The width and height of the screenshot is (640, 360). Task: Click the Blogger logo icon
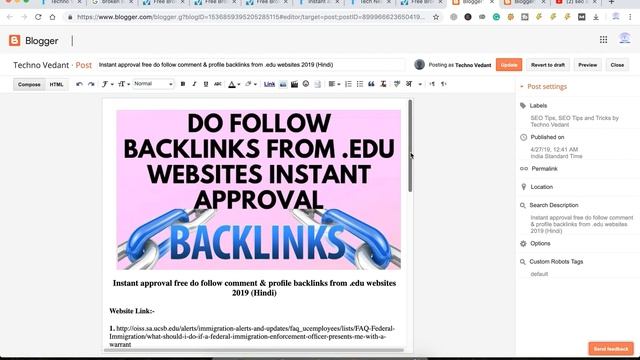(14, 40)
